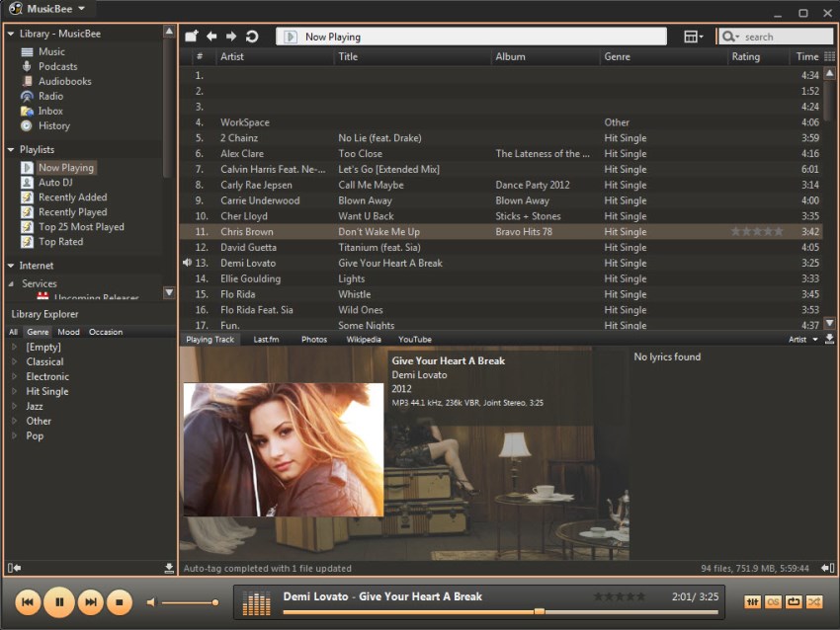Screen dimensions: 840x630
Task: Go to the previous track
Action: point(29,600)
